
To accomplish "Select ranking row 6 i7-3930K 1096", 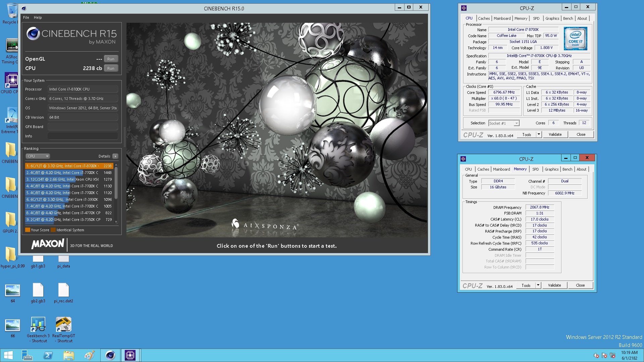I will coord(69,199).
